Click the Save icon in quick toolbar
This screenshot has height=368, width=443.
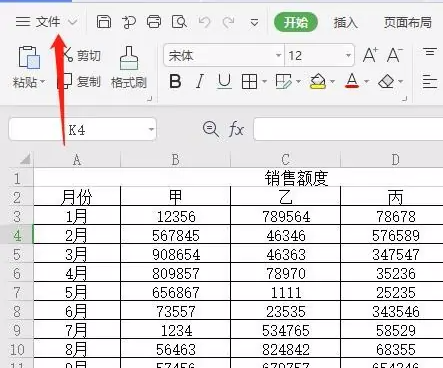click(104, 22)
